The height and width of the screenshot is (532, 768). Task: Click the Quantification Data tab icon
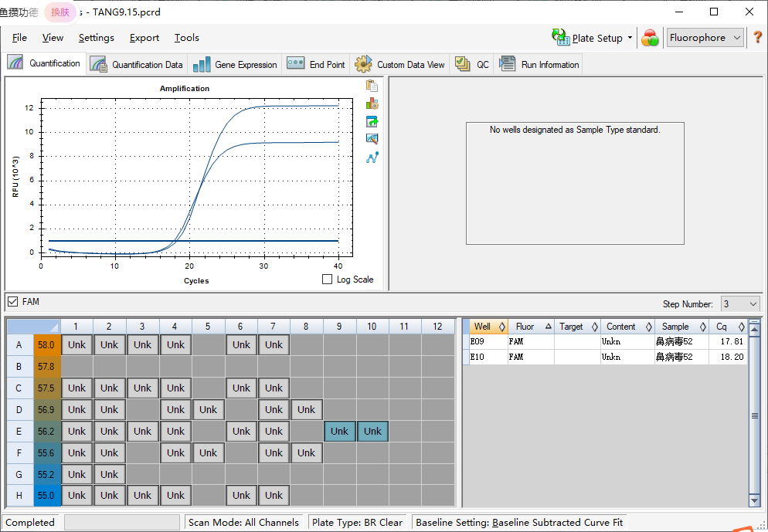98,64
